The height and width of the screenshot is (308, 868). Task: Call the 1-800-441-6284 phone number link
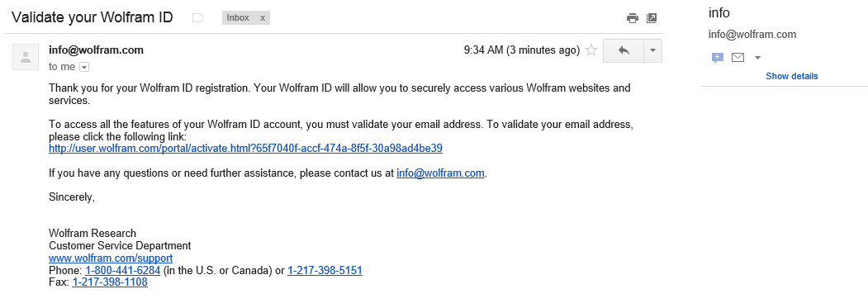(x=122, y=270)
